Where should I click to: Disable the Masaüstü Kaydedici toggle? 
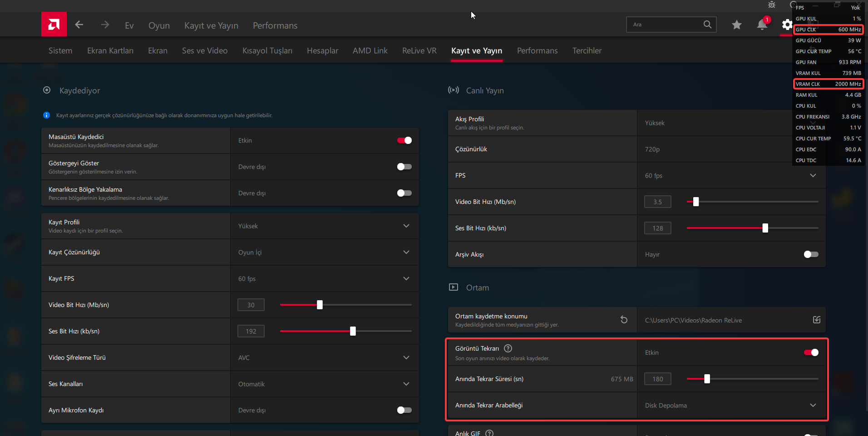404,140
